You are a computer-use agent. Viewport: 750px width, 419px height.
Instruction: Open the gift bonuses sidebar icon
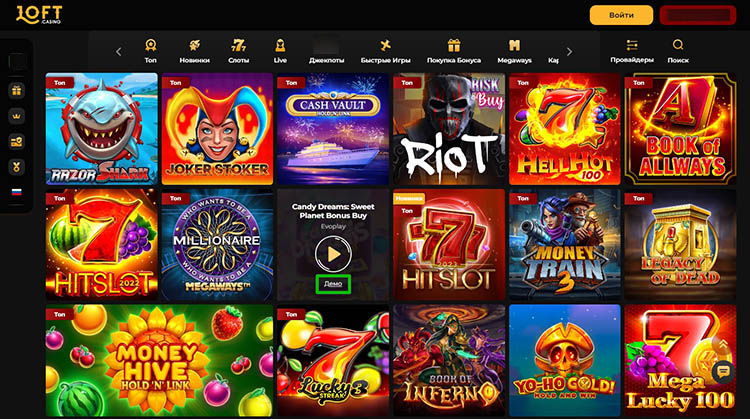(17, 90)
